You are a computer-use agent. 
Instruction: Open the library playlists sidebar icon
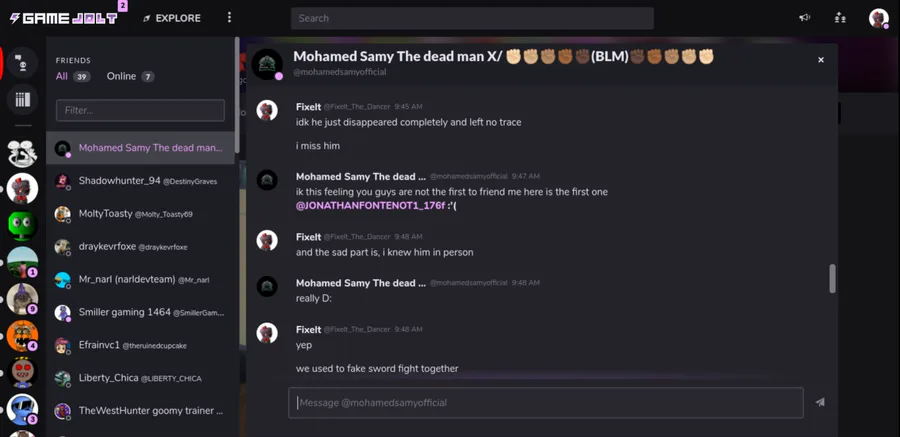22,100
